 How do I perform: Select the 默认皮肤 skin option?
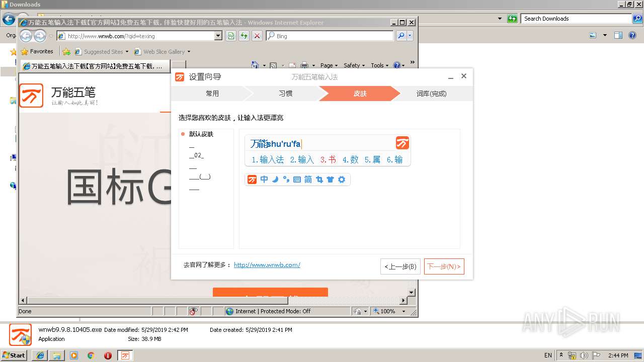[x=201, y=134]
